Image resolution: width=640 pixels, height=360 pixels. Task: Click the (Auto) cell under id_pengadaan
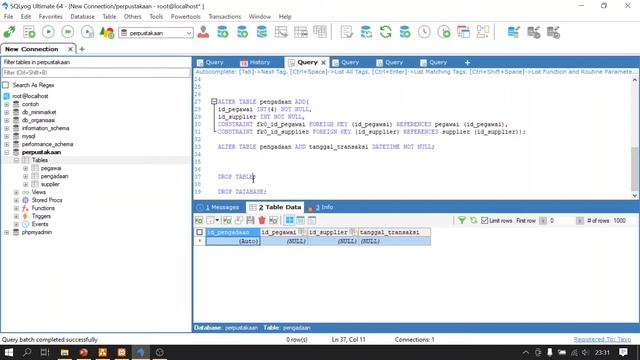click(x=233, y=241)
